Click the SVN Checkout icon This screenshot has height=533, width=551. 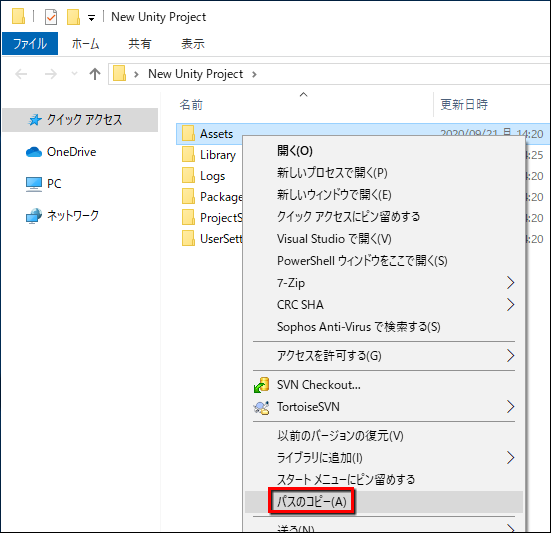(x=261, y=385)
